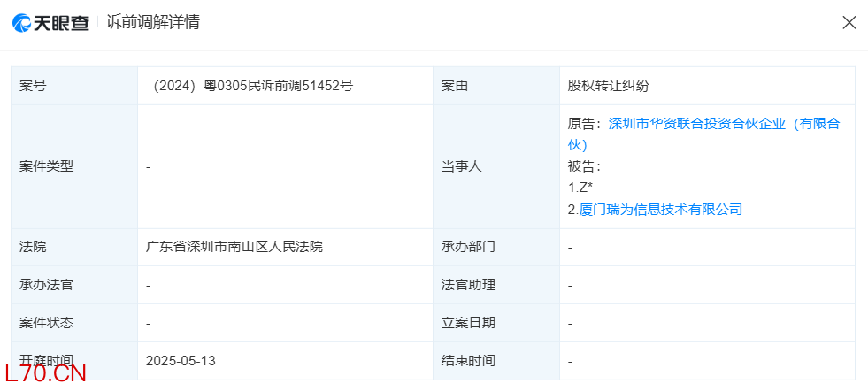Click the 案件类型 label cell

click(x=46, y=166)
